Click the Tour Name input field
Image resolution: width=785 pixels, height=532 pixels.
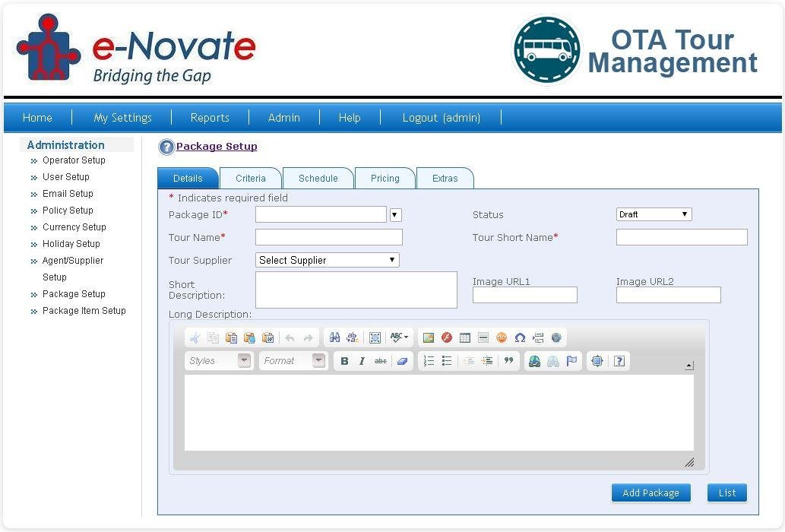(x=328, y=237)
